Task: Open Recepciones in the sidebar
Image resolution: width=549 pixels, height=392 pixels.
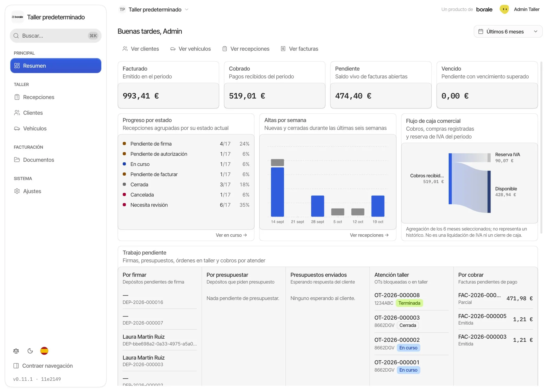Action: [x=56, y=97]
